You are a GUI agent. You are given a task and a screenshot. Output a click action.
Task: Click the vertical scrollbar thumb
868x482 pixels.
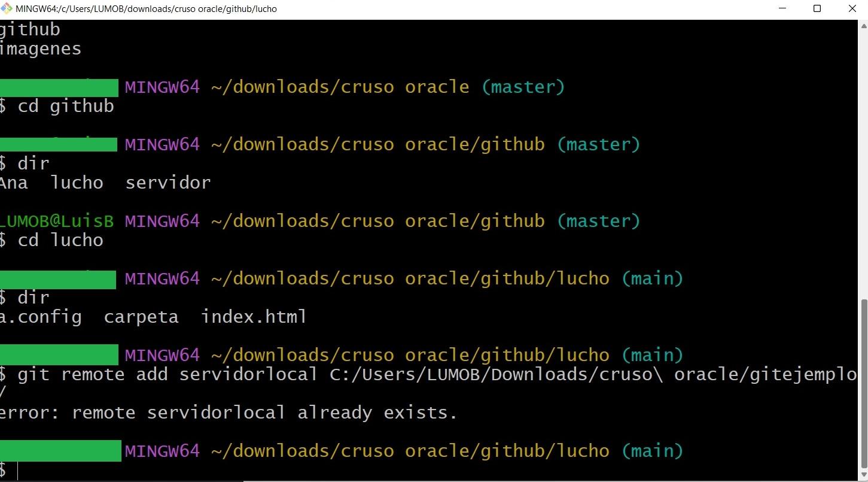pos(863,384)
